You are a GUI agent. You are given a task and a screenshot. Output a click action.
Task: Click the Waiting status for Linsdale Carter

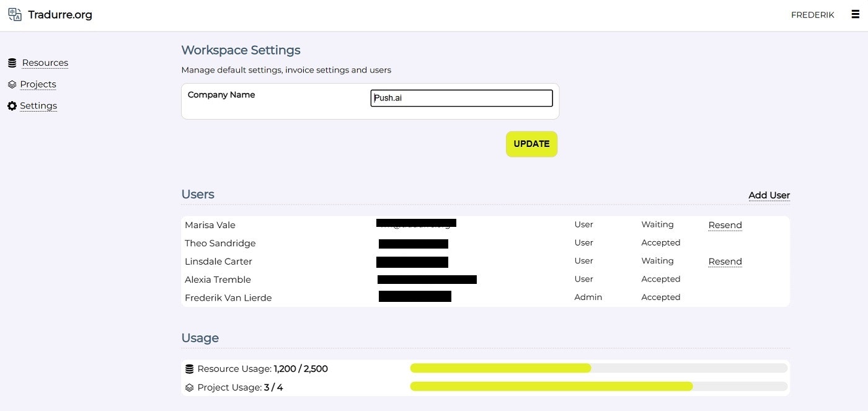point(657,261)
